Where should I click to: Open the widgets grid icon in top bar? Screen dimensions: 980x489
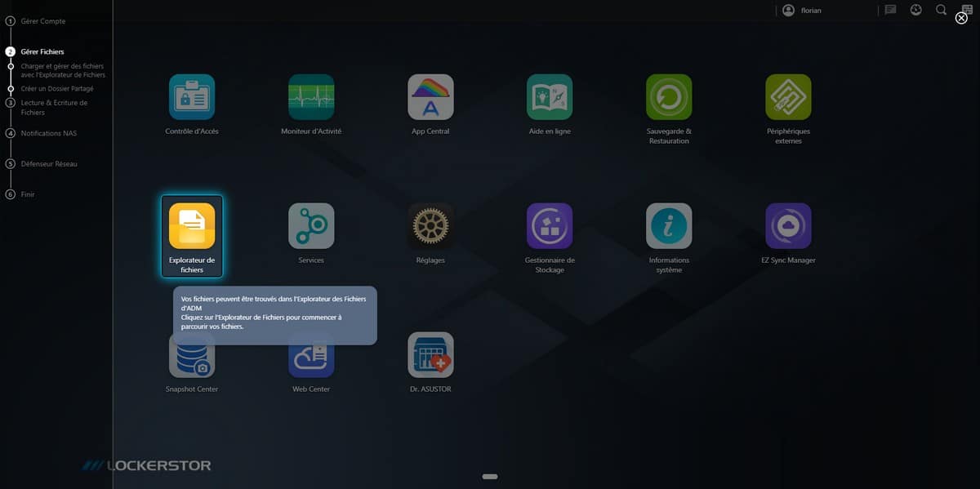tap(967, 8)
